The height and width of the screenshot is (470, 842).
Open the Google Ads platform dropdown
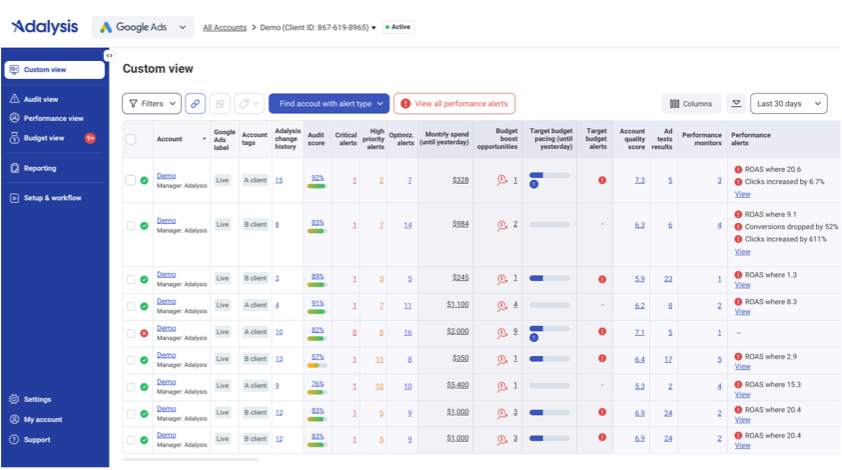pyautogui.click(x=142, y=28)
